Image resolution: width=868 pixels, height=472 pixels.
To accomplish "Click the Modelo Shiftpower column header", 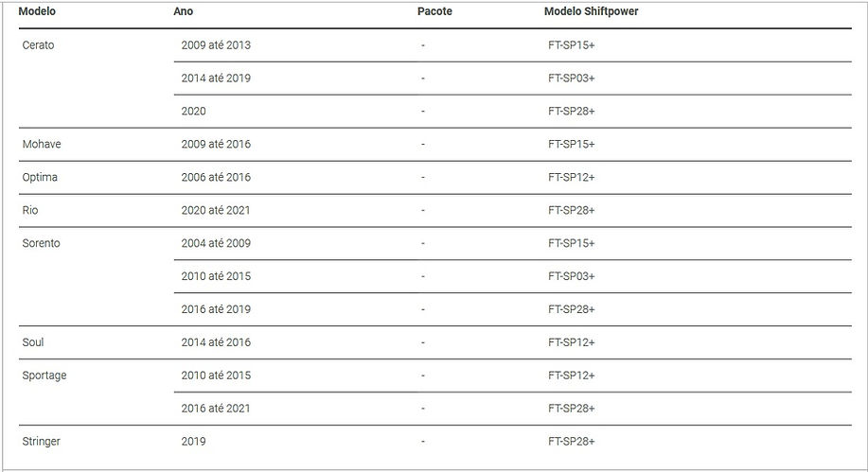I will (592, 11).
